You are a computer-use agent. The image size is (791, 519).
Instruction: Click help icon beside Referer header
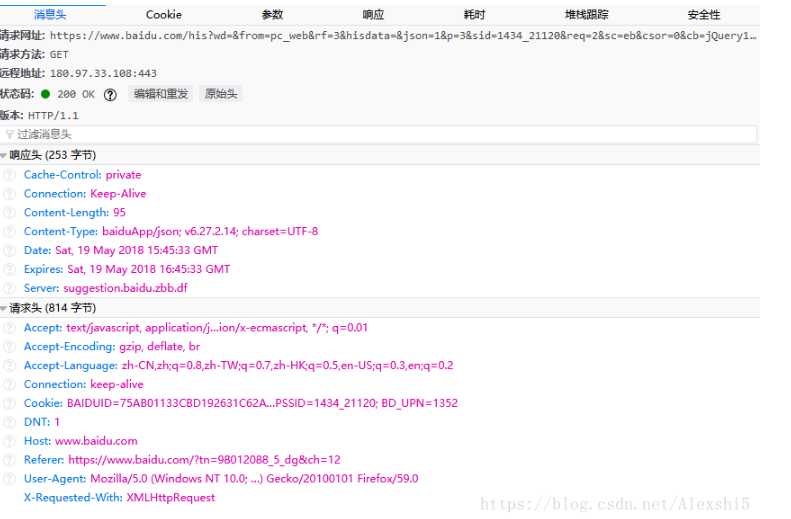pyautogui.click(x=10, y=460)
